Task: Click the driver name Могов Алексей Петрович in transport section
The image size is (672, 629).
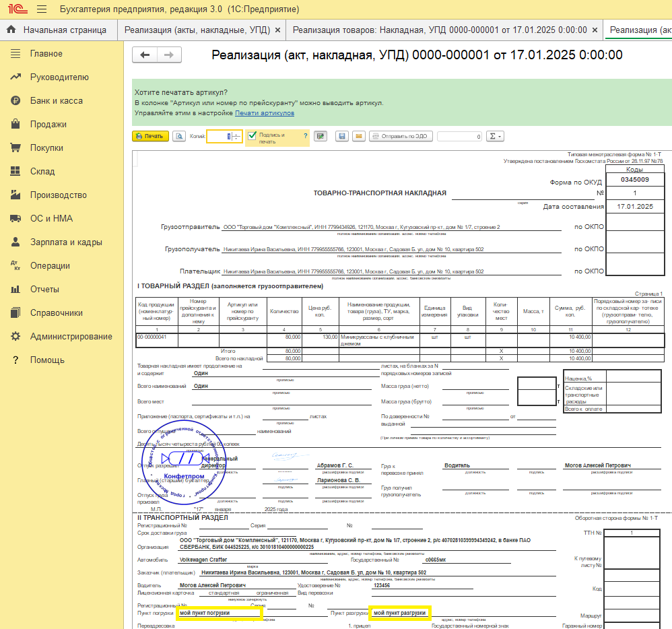Action: point(213,585)
